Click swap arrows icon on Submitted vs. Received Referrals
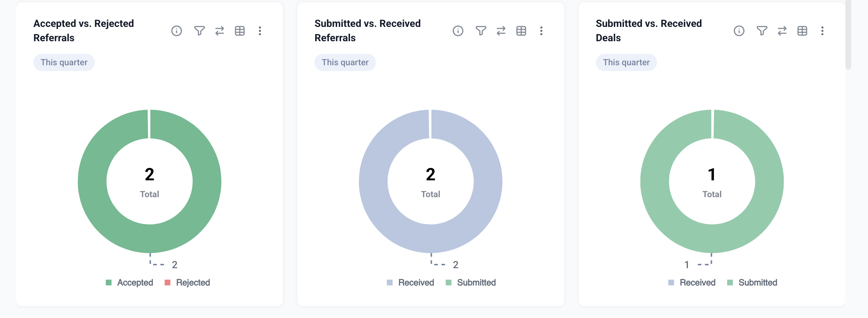 point(501,31)
